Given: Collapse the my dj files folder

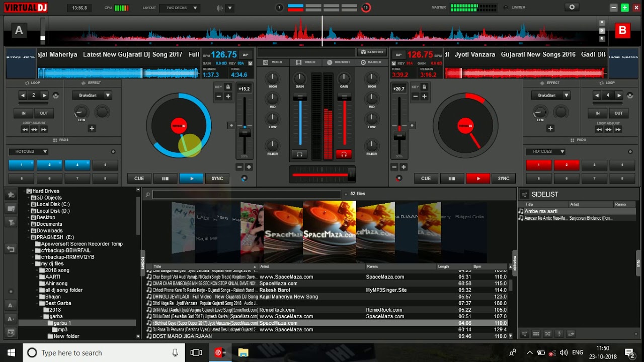Looking at the screenshot, I should click(33, 263).
